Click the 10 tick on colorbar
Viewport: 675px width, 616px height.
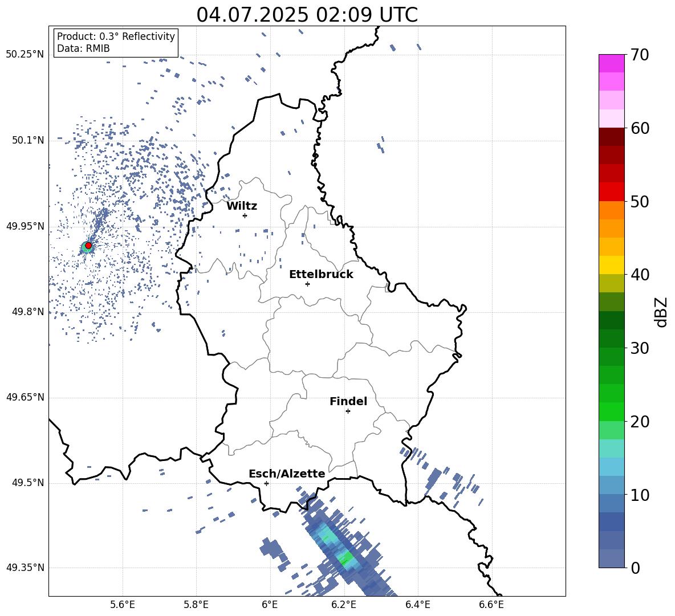640,495
